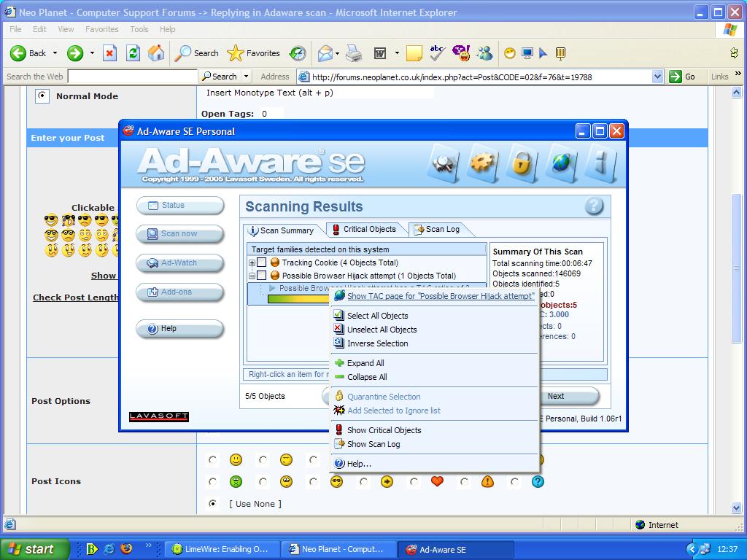Image resolution: width=747 pixels, height=560 pixels.
Task: Refresh the page in Internet Explorer
Action: click(x=133, y=52)
